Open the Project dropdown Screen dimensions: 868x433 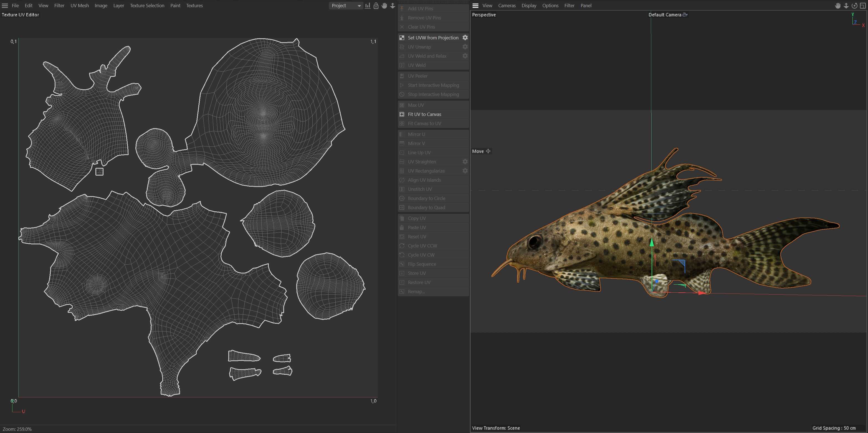click(346, 5)
